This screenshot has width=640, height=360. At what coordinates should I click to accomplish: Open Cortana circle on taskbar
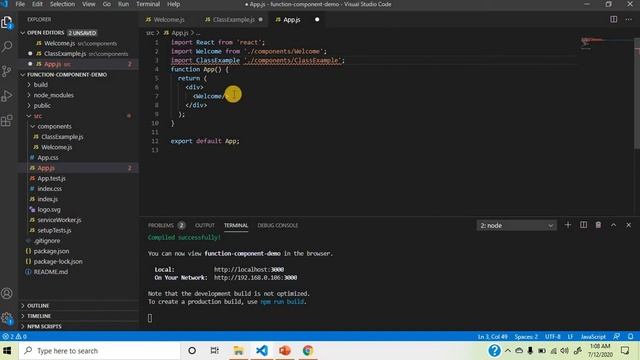click(192, 351)
